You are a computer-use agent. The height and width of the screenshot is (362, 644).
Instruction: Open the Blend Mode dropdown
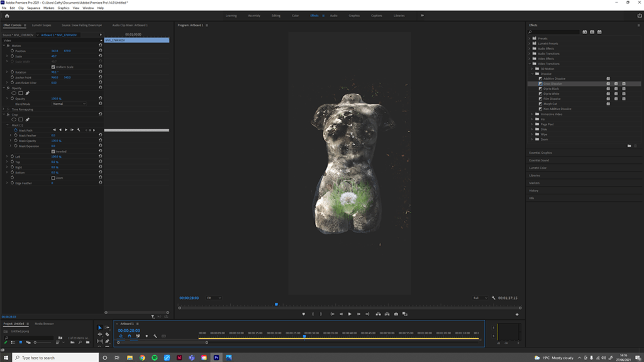(68, 104)
